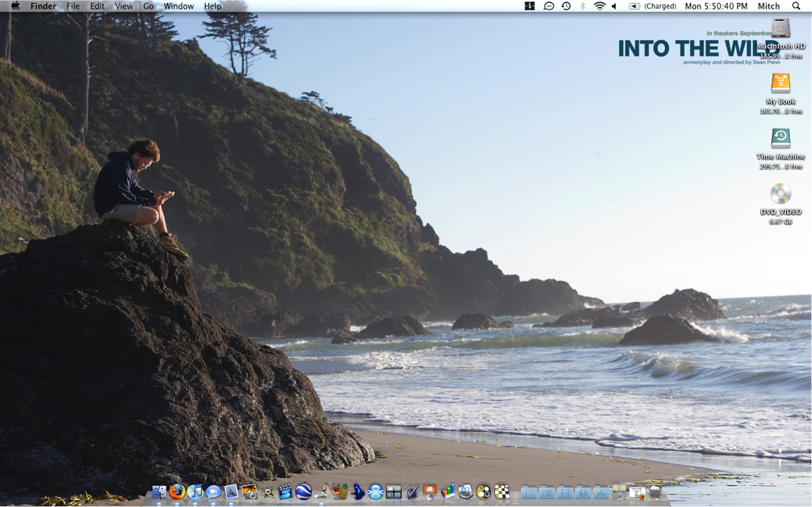The width and height of the screenshot is (812, 507).
Task: Launch Google Earth from the Dock
Action: pyautogui.click(x=303, y=492)
